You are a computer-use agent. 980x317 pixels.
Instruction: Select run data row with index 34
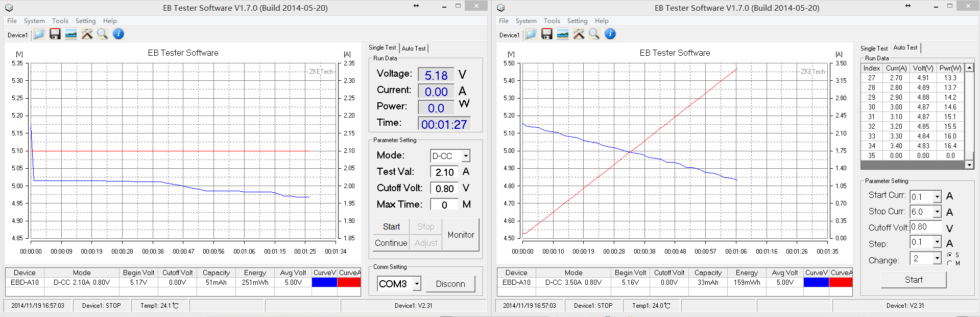pyautogui.click(x=913, y=146)
